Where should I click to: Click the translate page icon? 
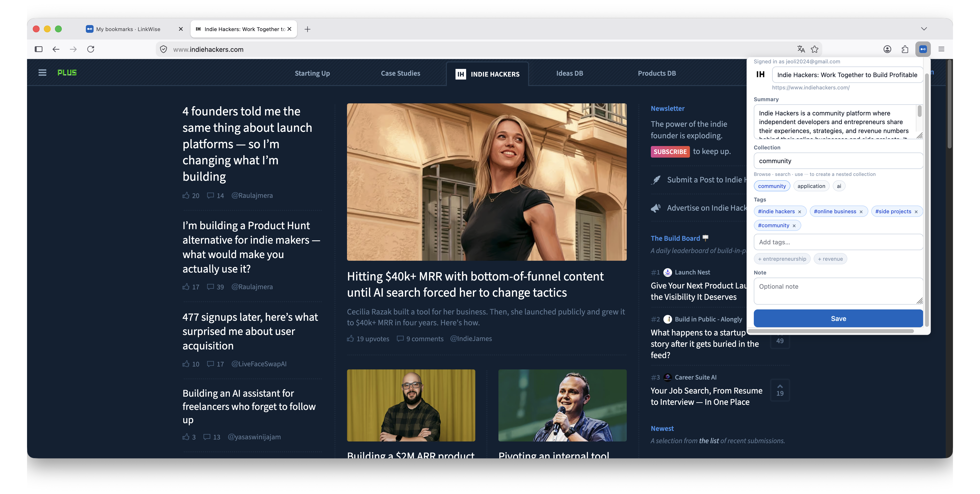(801, 49)
